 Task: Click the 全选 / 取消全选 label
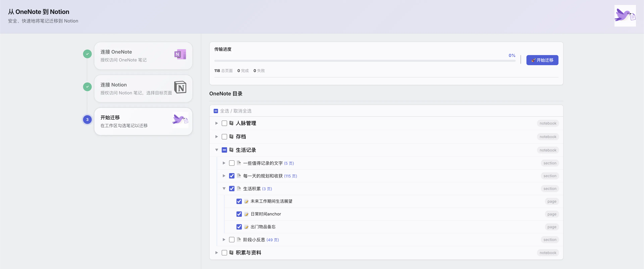coord(235,111)
